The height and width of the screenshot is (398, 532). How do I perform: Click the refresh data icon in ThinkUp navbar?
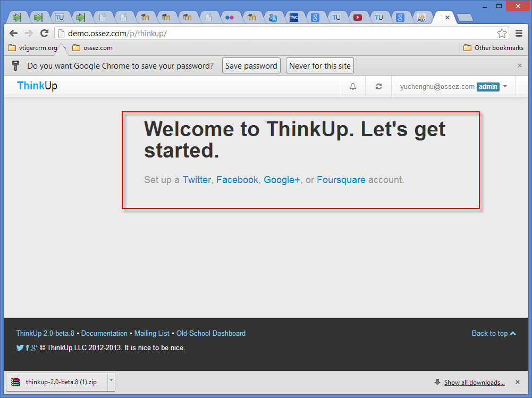point(378,87)
